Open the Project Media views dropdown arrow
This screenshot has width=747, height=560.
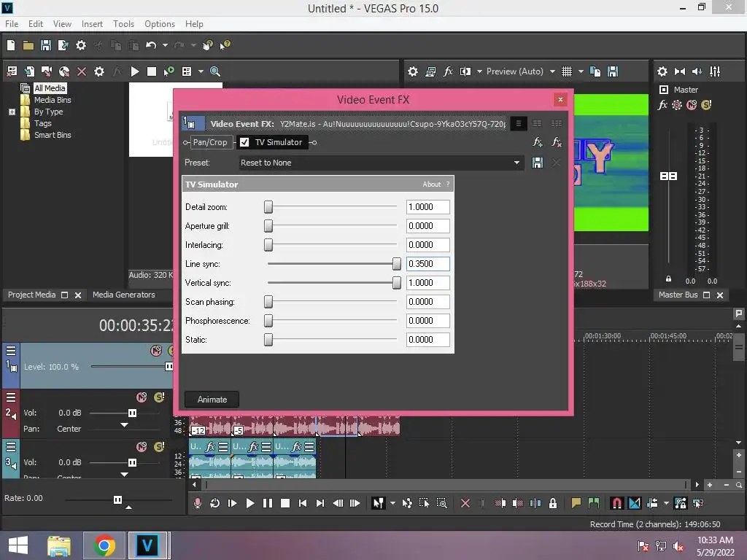click(x=201, y=71)
